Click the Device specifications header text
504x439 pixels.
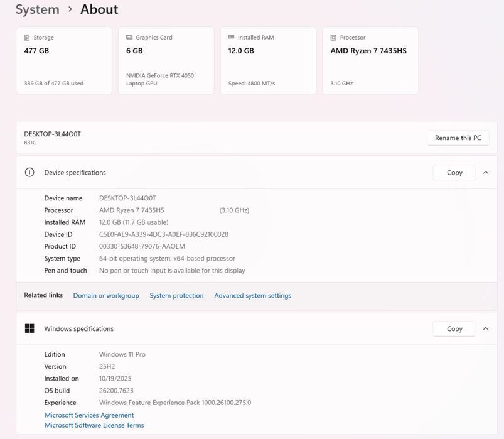[x=75, y=173]
